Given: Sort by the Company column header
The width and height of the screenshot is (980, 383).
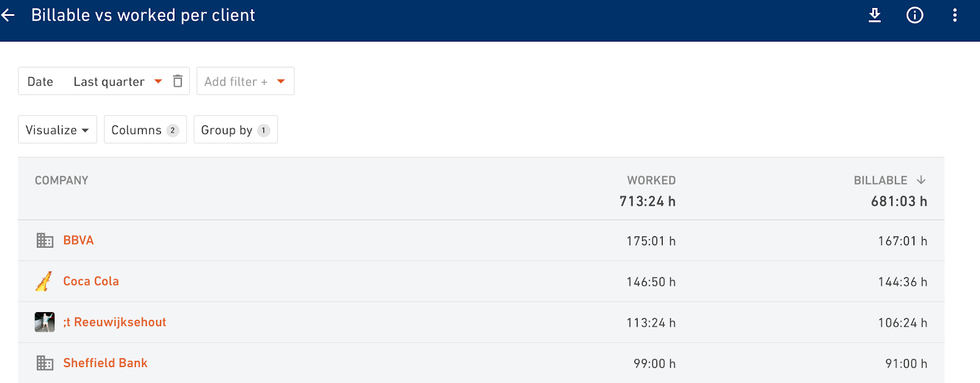Looking at the screenshot, I should pyautogui.click(x=62, y=180).
